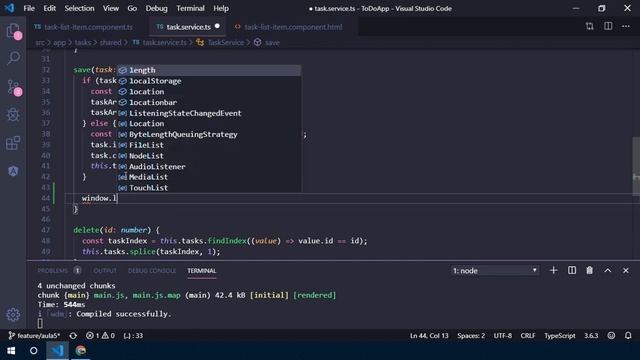Choose 'AudioListener' autocomplete suggestion
This screenshot has width=640, height=360.
(209, 166)
